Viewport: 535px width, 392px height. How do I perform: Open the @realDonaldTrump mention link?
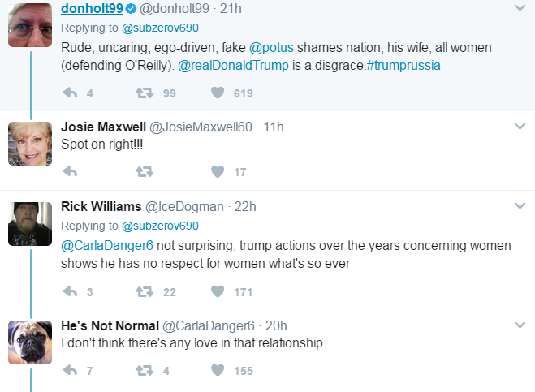233,65
